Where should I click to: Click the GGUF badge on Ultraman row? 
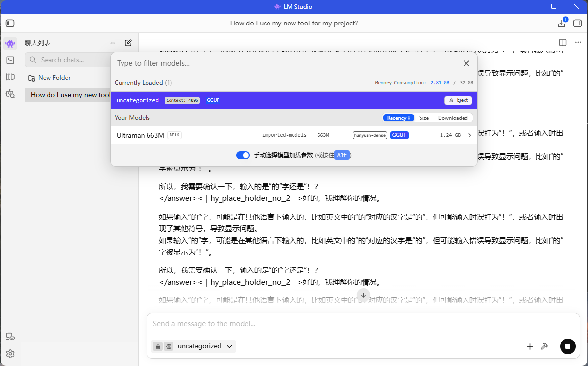(399, 135)
